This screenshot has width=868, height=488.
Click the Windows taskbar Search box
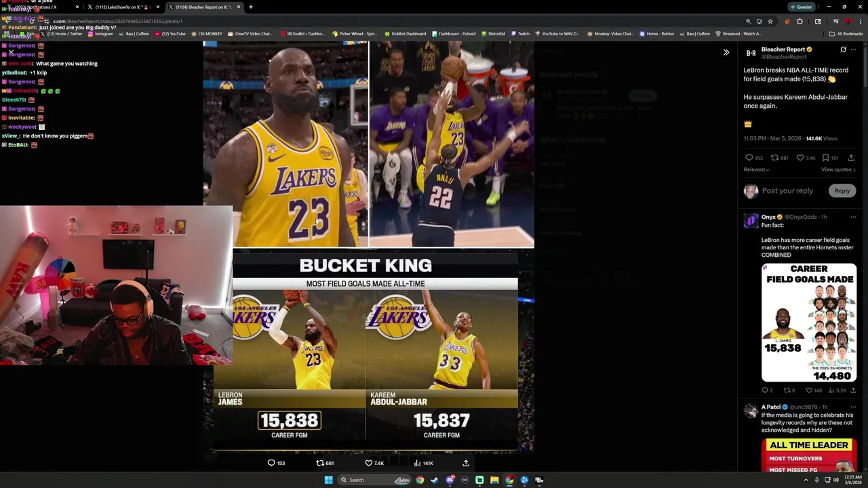pos(375,480)
